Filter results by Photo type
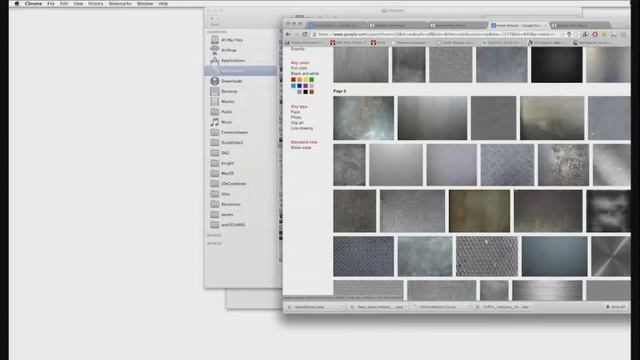The image size is (640, 360). 296,117
